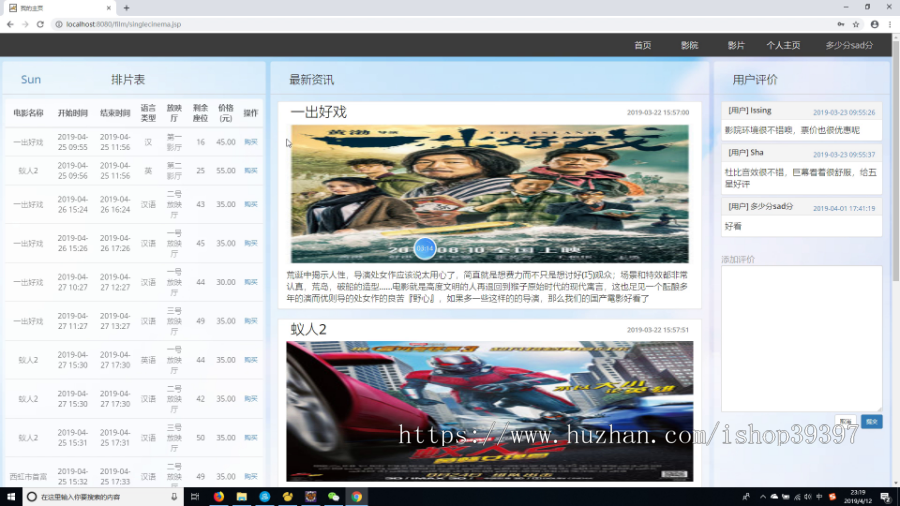Buy 蚁人2 ticket with 50 seats left
Viewport: 900px width, 506px height.
(251, 438)
